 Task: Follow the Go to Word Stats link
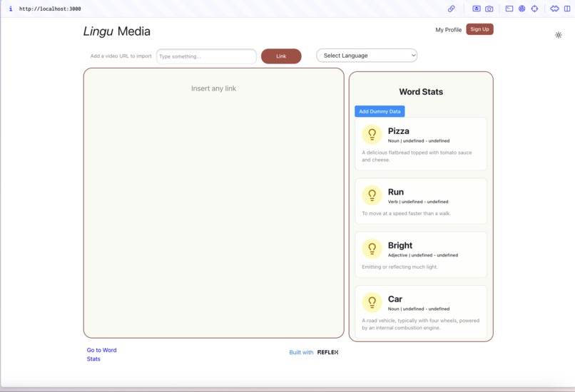(x=101, y=354)
